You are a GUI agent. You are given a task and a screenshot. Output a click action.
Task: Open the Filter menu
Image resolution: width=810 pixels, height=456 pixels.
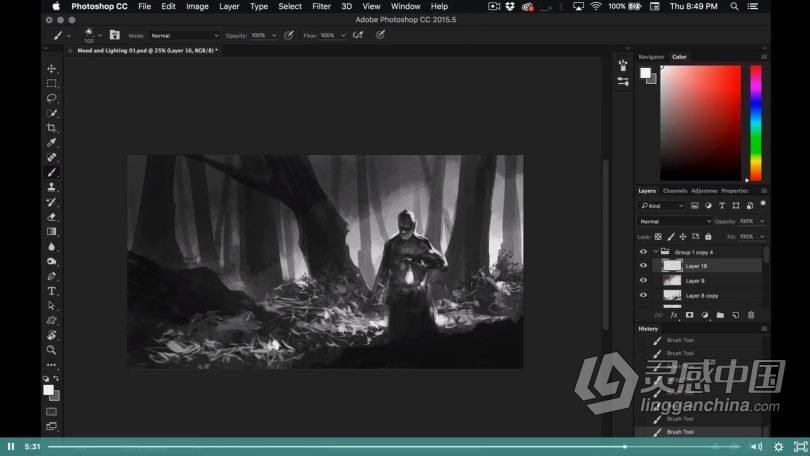pos(321,6)
